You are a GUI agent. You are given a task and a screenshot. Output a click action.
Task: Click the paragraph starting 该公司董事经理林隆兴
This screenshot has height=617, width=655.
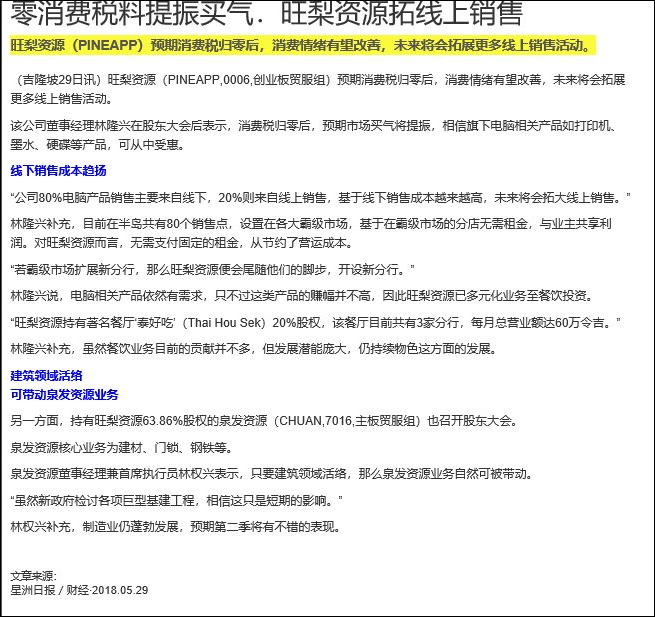[x=312, y=135]
